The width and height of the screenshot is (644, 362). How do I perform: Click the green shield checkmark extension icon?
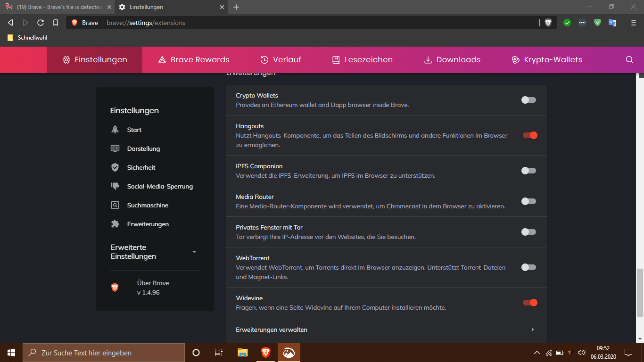(x=597, y=23)
